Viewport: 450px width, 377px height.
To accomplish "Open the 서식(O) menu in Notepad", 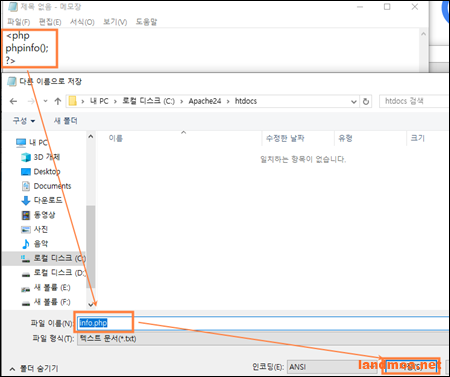I will (82, 22).
